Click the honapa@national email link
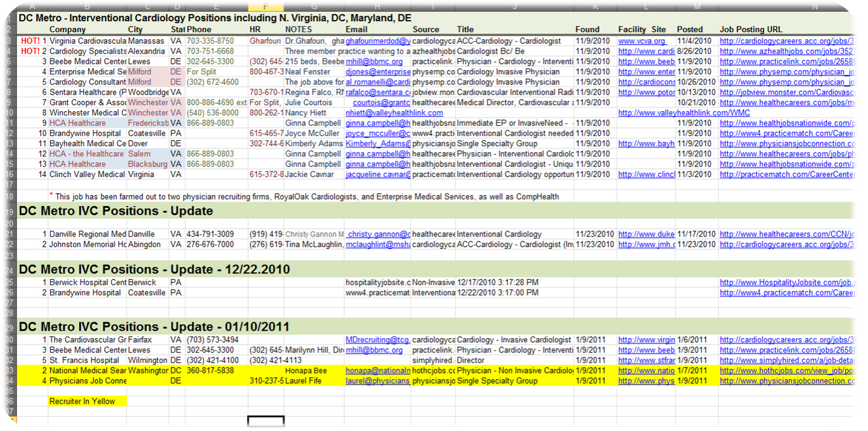This screenshot has height=431, width=868. 378,371
